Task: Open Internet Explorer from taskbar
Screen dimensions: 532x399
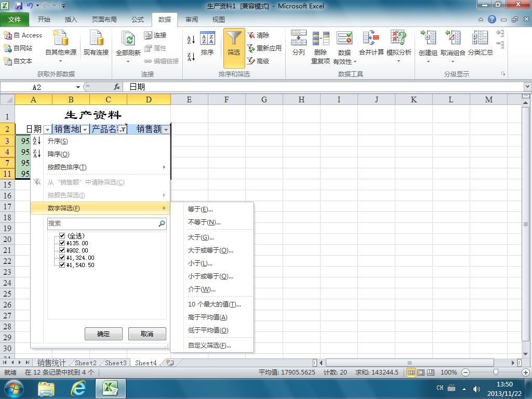Action: tap(78, 389)
